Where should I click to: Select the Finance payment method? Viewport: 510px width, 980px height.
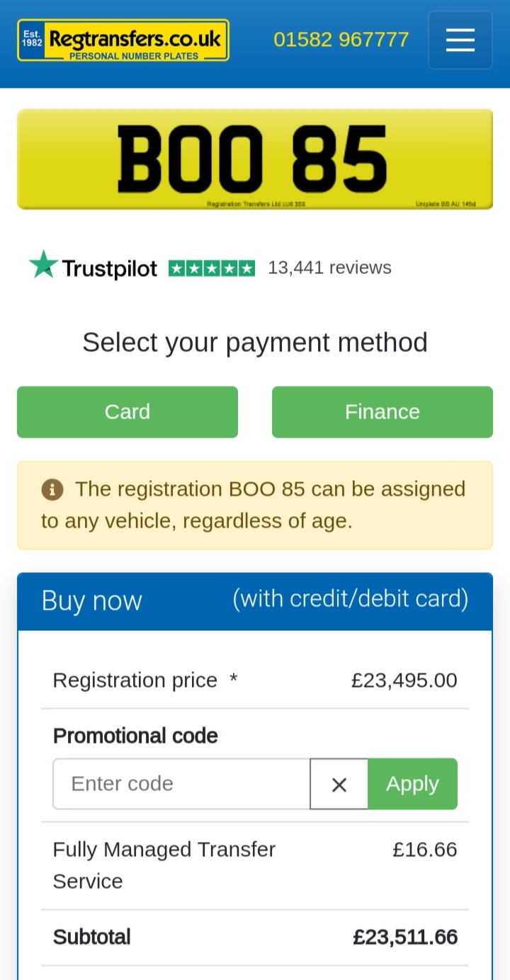pyautogui.click(x=382, y=411)
